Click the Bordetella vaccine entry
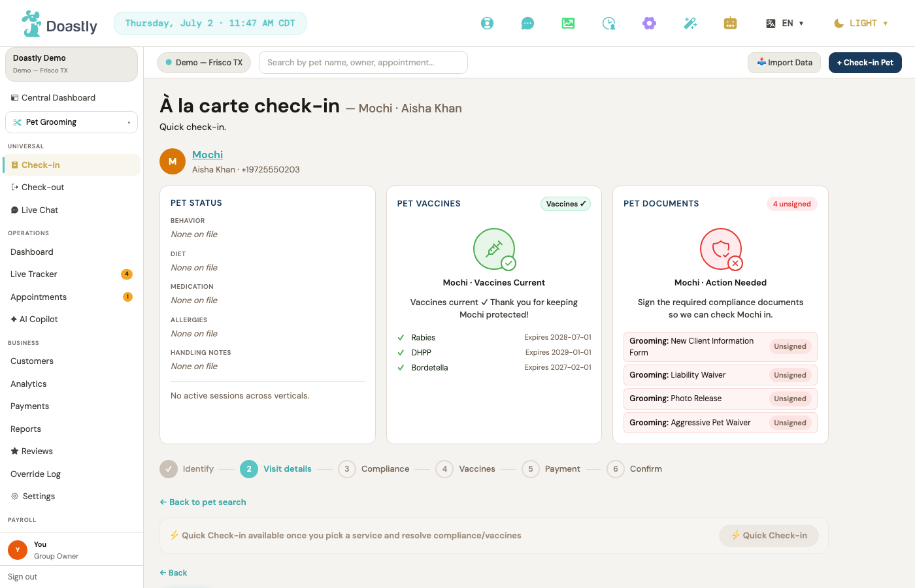This screenshot has width=915, height=588. click(x=494, y=368)
